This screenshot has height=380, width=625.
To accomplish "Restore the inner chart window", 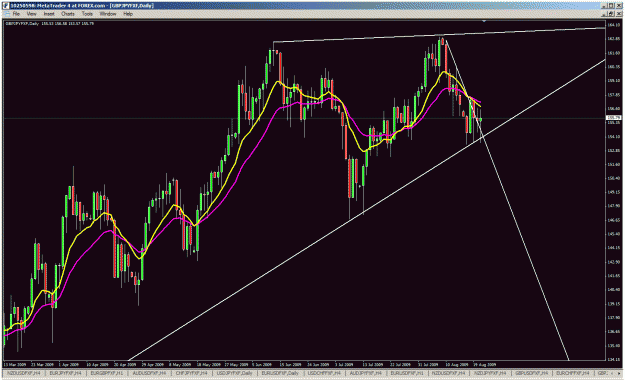I will pos(611,14).
